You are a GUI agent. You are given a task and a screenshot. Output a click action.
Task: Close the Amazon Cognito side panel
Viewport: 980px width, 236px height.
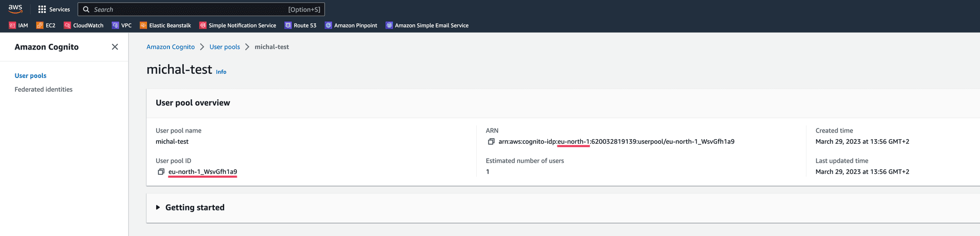[115, 47]
